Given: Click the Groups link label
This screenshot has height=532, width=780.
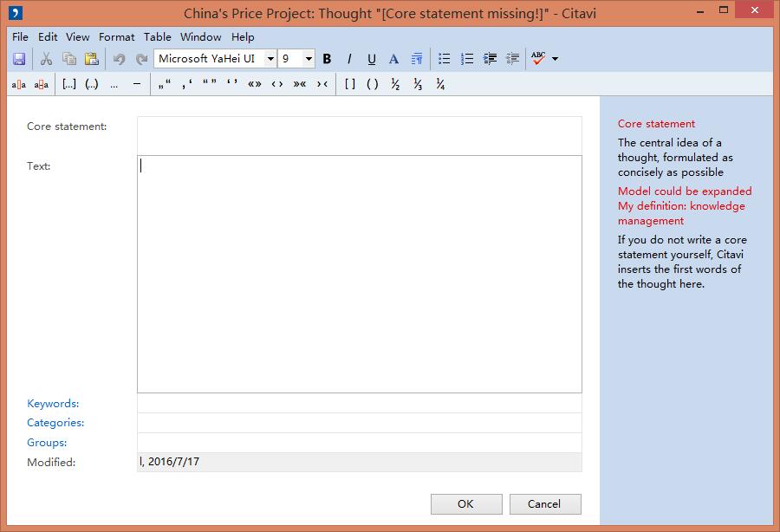Looking at the screenshot, I should 47,443.
